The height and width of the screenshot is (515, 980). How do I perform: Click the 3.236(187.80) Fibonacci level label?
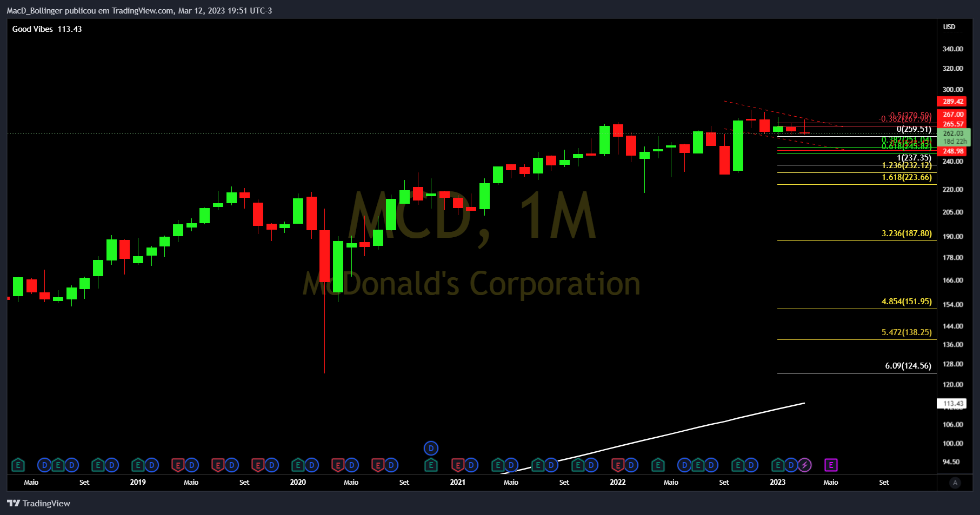pyautogui.click(x=906, y=233)
